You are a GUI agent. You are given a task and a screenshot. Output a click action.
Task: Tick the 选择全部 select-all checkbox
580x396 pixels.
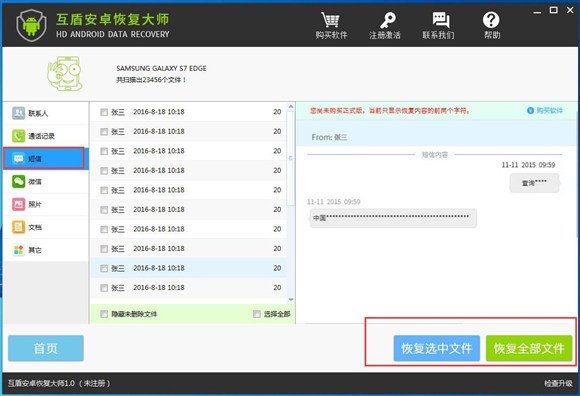pyautogui.click(x=257, y=314)
